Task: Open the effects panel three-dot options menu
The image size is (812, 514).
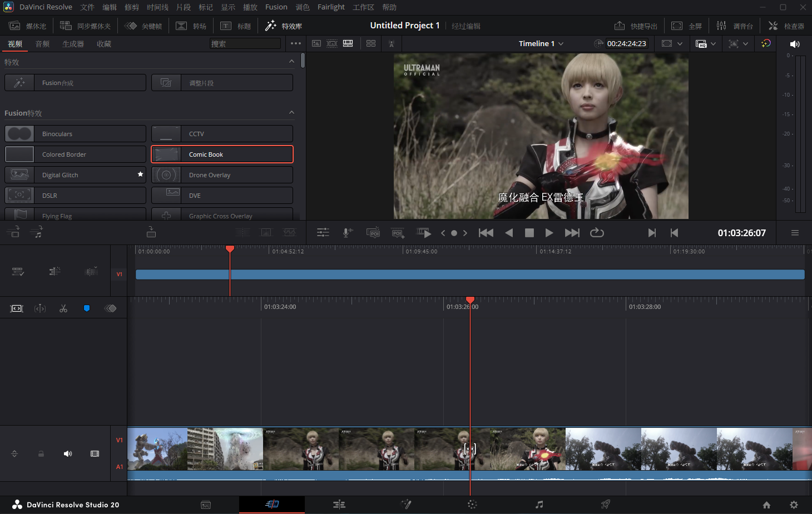Action: coord(296,43)
